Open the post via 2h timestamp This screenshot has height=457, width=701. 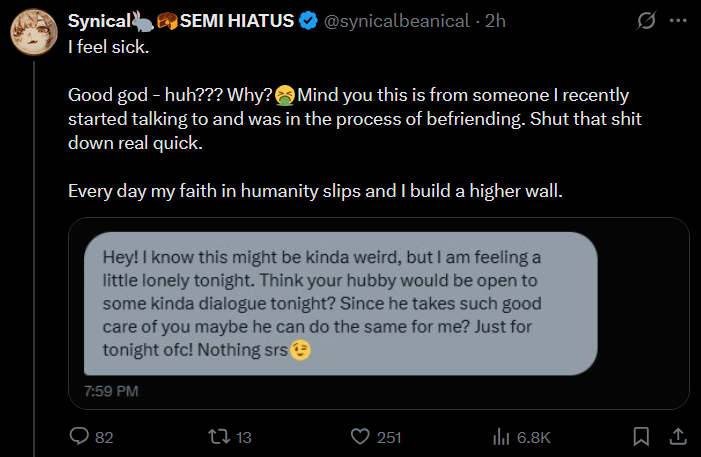[495, 21]
